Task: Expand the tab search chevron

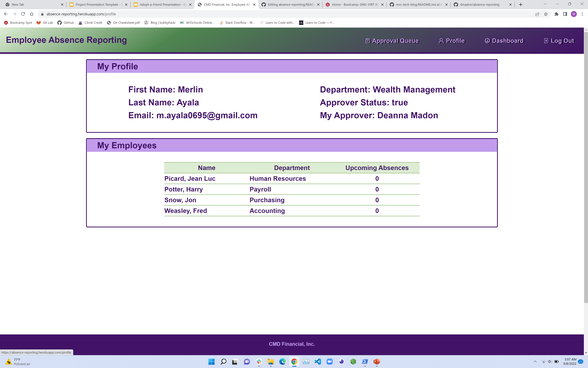Action: (x=545, y=4)
